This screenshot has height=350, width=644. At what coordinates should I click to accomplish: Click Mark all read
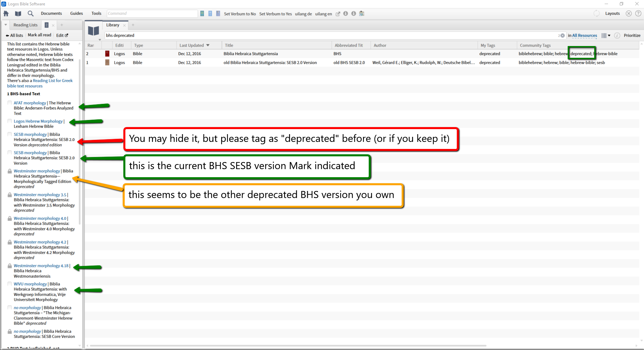39,35
